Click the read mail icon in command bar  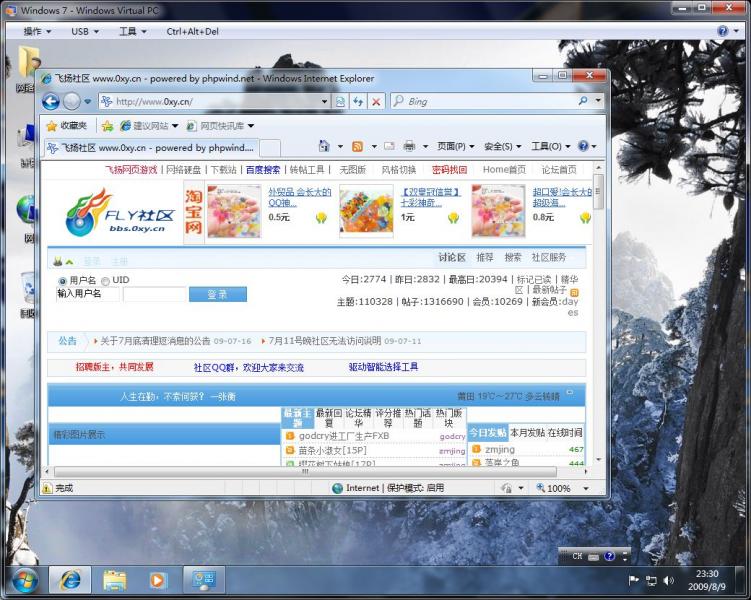tap(389, 146)
